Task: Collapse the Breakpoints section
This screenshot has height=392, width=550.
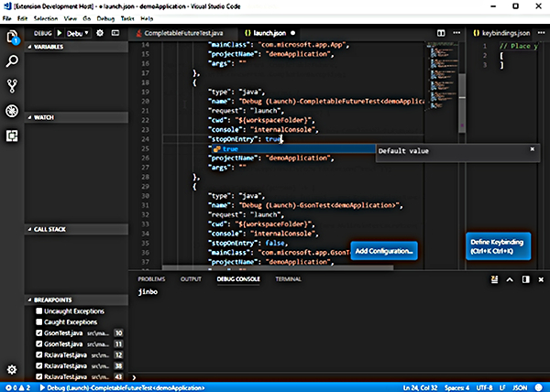Action: (76, 299)
